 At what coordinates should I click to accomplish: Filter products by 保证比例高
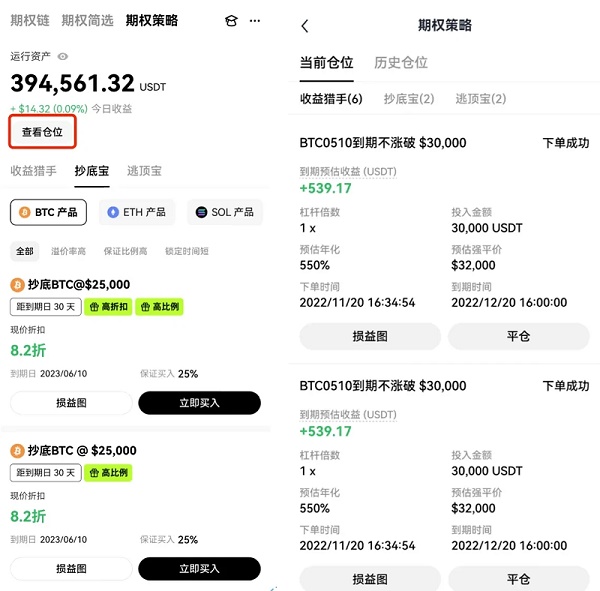coord(126,251)
